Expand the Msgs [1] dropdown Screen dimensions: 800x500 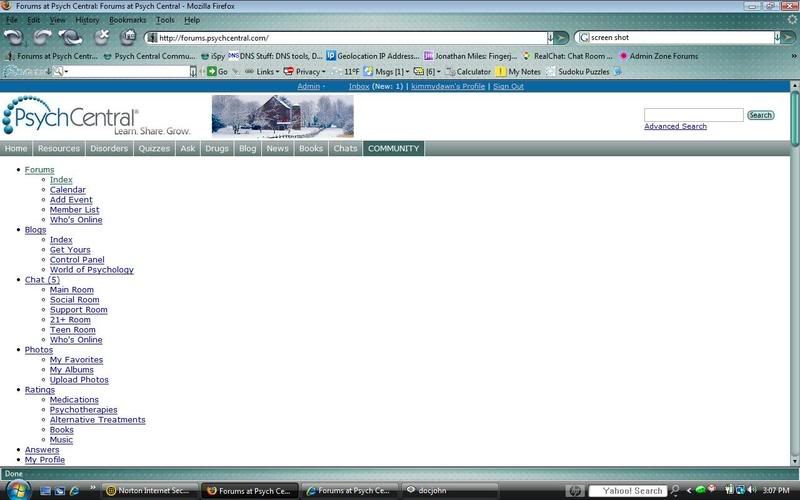[x=407, y=72]
